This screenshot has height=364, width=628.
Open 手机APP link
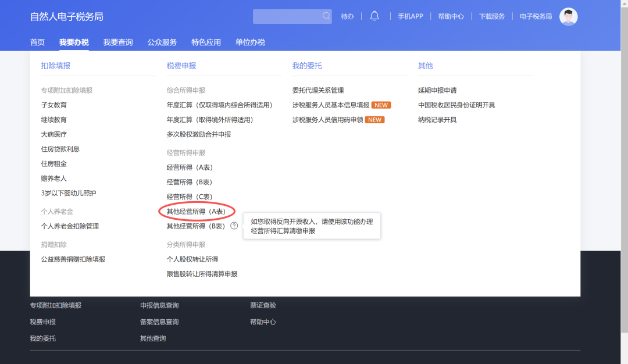pos(410,16)
